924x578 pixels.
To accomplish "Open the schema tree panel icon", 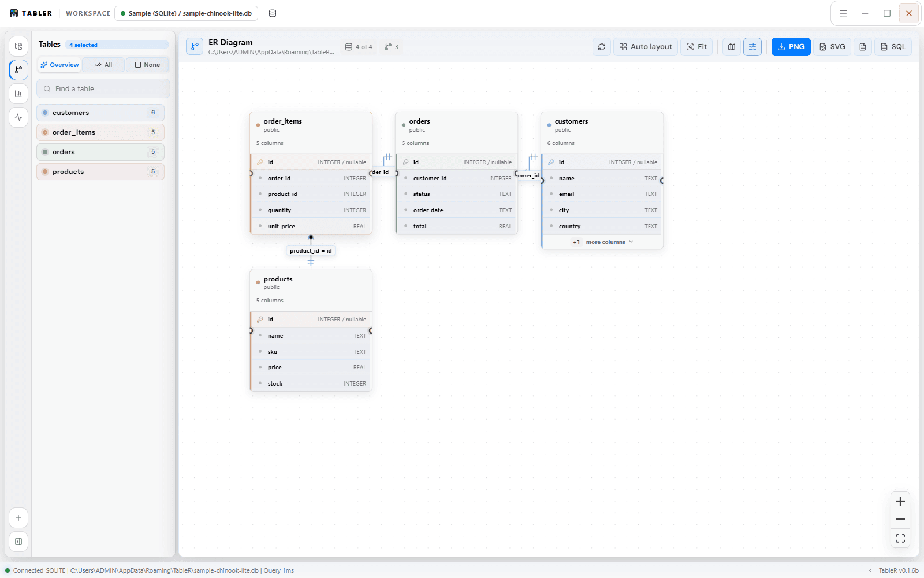I will (x=18, y=46).
